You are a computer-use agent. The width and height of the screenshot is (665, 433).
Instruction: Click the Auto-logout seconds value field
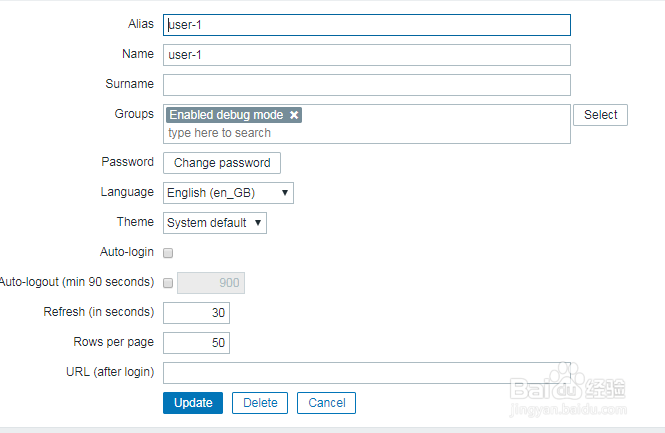[x=211, y=283]
